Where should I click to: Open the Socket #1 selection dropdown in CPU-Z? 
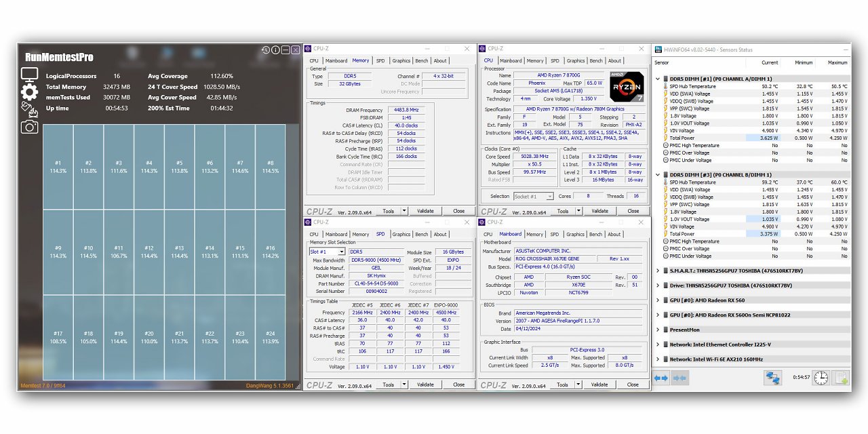point(534,196)
